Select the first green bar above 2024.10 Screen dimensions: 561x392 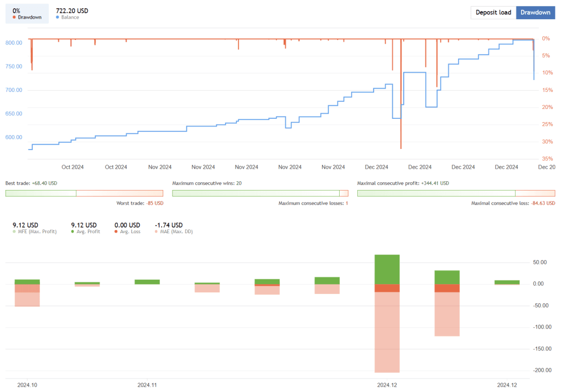click(27, 281)
